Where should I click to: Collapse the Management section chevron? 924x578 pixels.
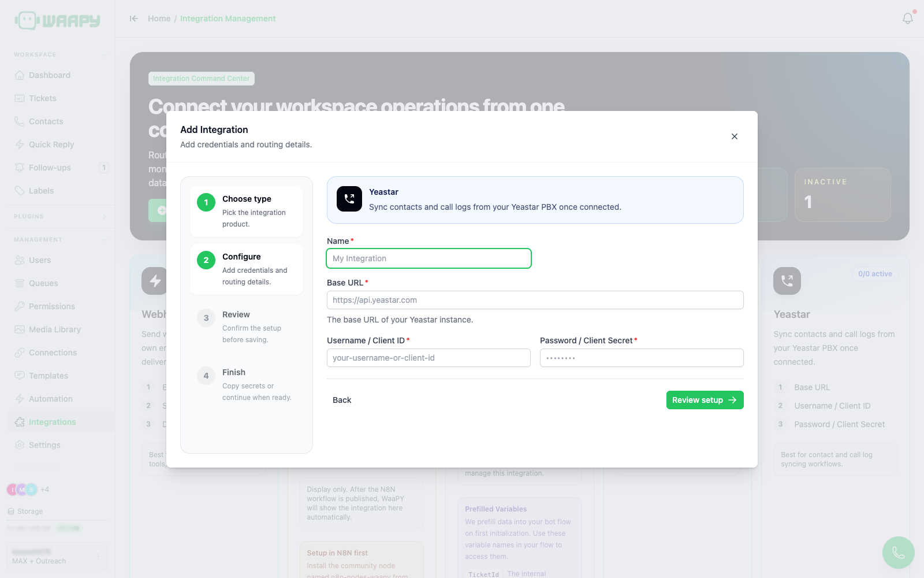coord(105,240)
